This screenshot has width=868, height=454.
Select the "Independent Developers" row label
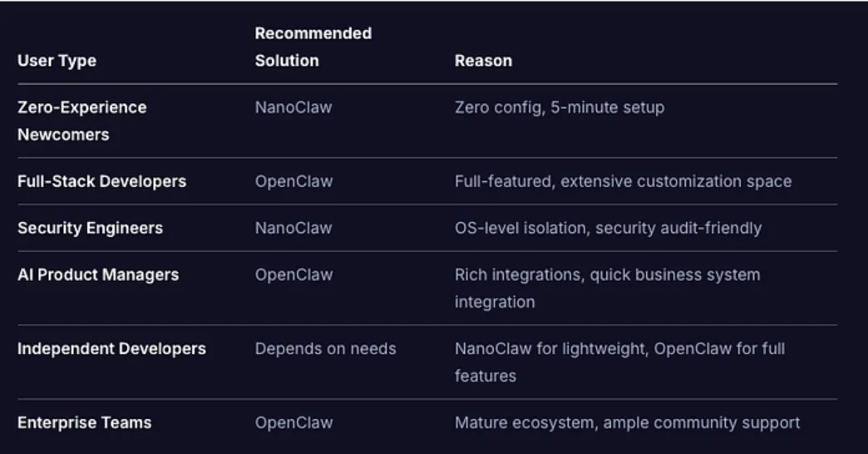pyautogui.click(x=111, y=348)
